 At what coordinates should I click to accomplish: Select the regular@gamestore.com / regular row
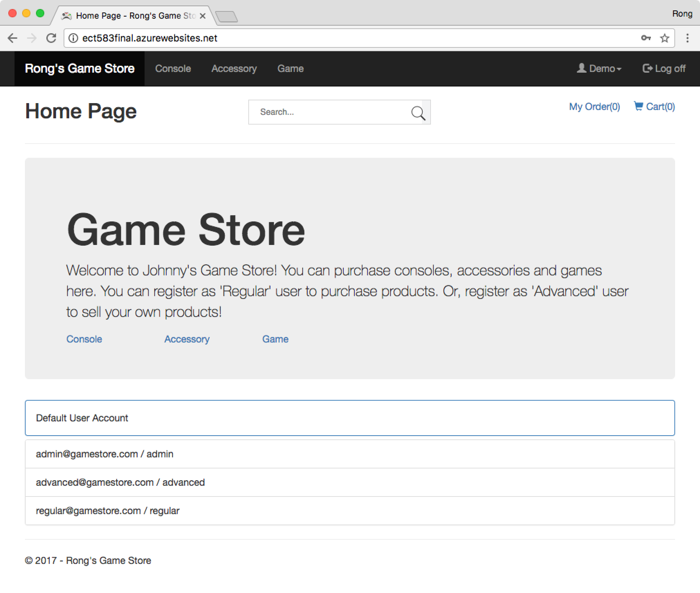(350, 511)
